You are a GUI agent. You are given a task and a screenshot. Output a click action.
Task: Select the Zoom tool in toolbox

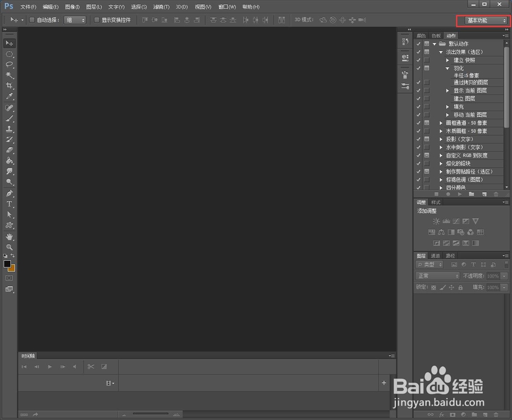(9, 247)
